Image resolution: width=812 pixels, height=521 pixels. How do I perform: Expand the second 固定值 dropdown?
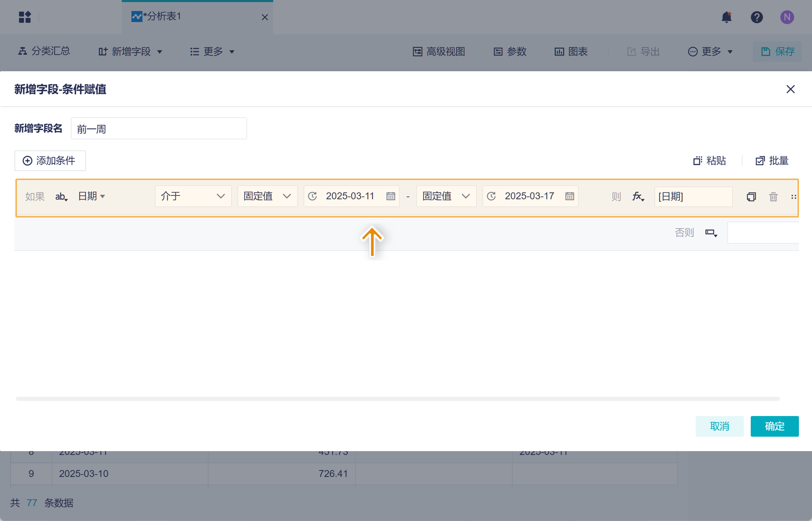446,196
